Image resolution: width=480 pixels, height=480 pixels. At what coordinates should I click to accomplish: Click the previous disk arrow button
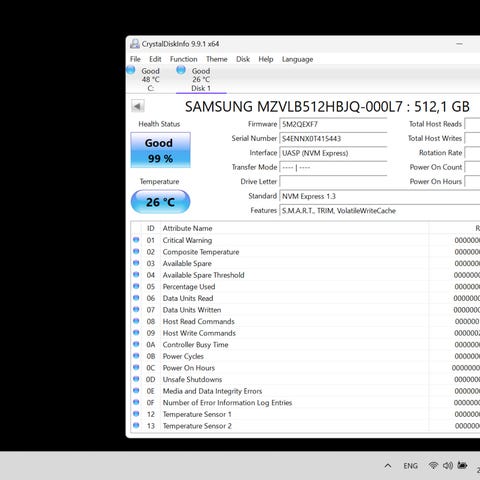coord(137,107)
